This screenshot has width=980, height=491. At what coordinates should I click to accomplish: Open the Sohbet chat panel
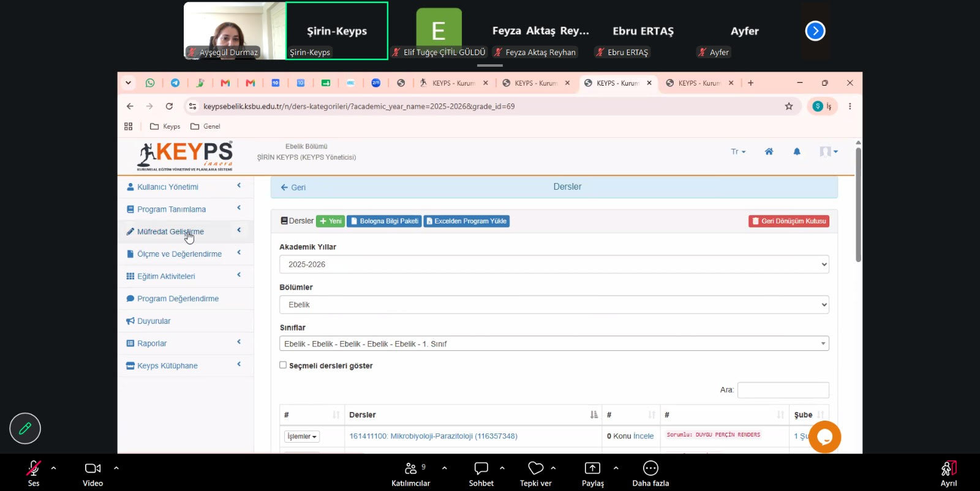pyautogui.click(x=481, y=474)
